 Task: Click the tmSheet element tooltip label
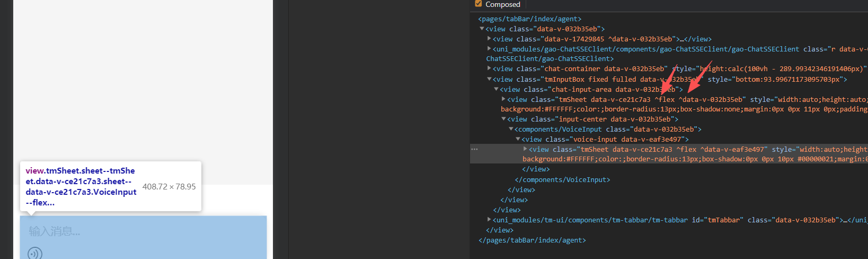coord(81,186)
